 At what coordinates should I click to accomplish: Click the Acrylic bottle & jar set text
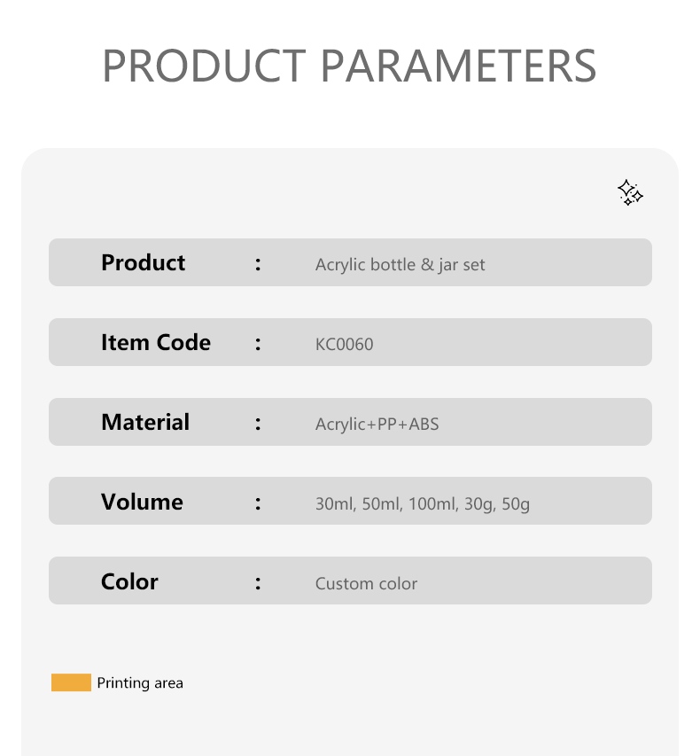coord(401,265)
